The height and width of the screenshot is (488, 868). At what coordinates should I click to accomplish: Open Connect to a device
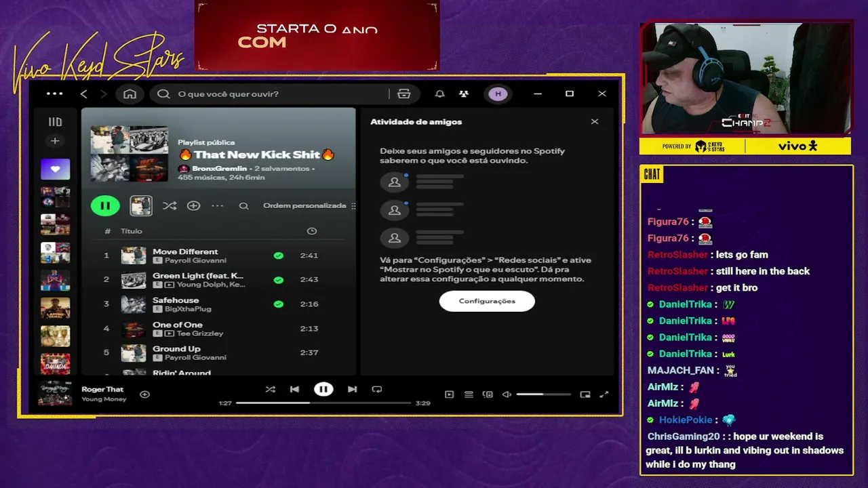[x=488, y=394]
